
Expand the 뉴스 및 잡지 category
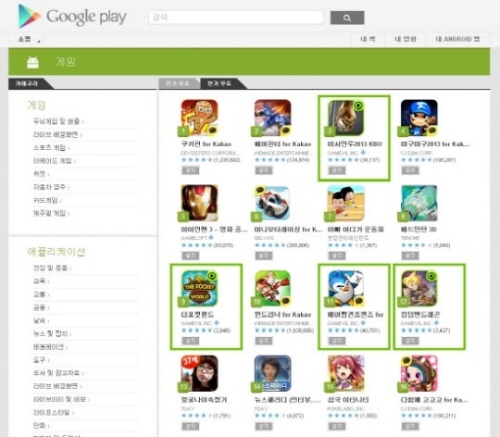coord(50,333)
